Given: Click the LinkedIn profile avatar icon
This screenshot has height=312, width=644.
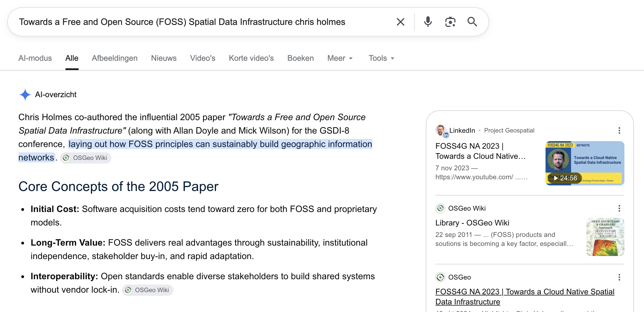Looking at the screenshot, I should tap(441, 131).
